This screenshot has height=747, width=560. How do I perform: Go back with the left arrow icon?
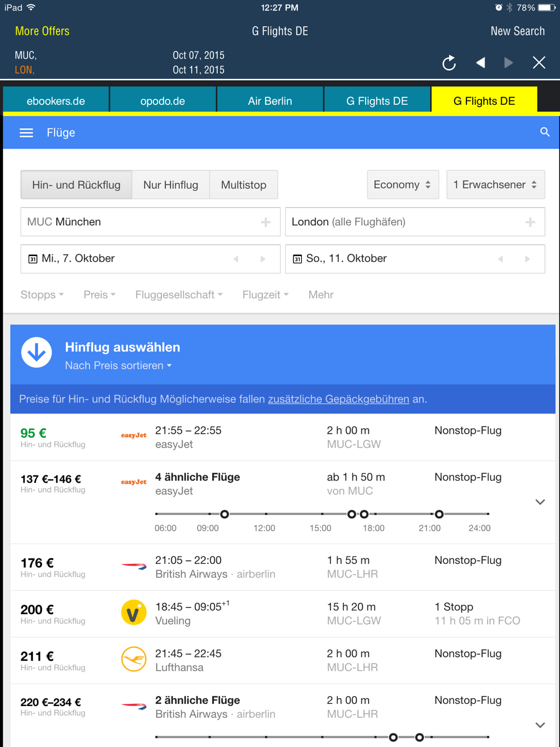(x=480, y=63)
